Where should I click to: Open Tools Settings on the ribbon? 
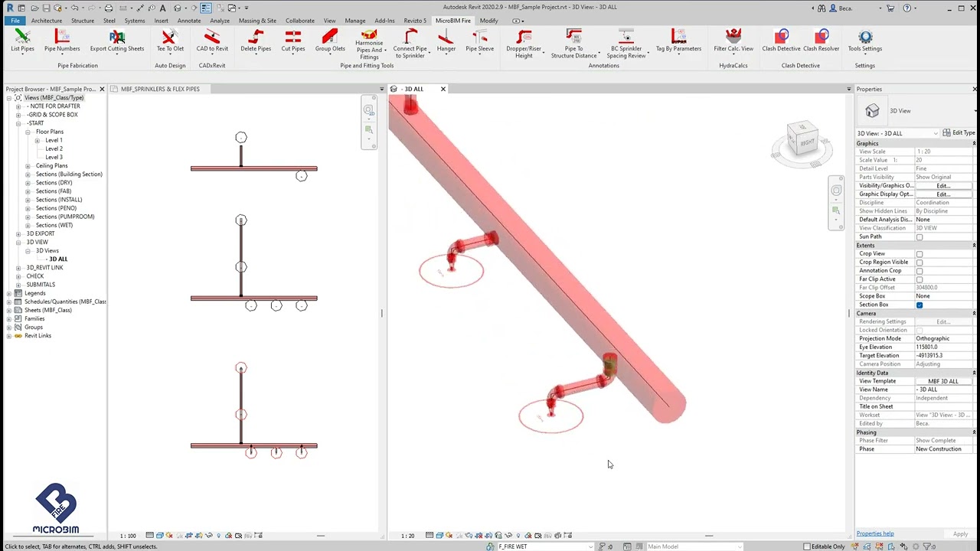864,42
